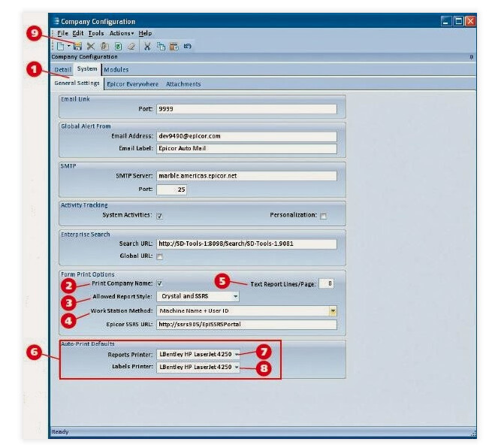Click the green Refresh toolbar icon
Viewport: 498px width, 448px height.
tap(118, 47)
